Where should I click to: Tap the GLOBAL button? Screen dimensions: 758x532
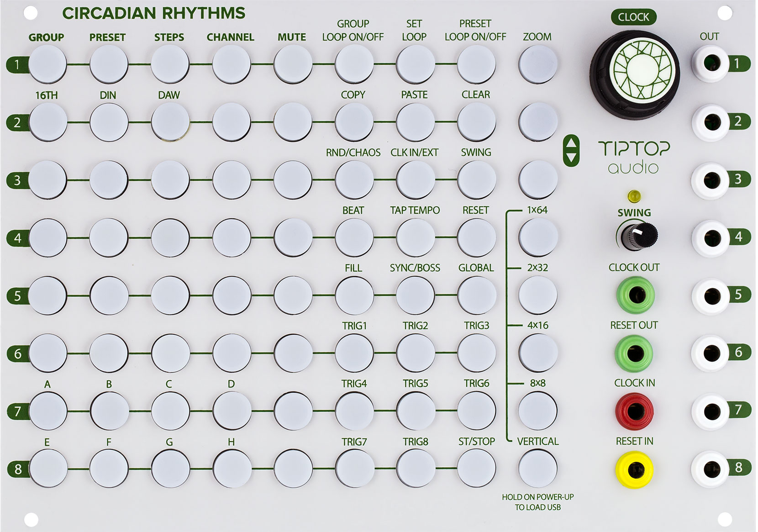(x=476, y=295)
